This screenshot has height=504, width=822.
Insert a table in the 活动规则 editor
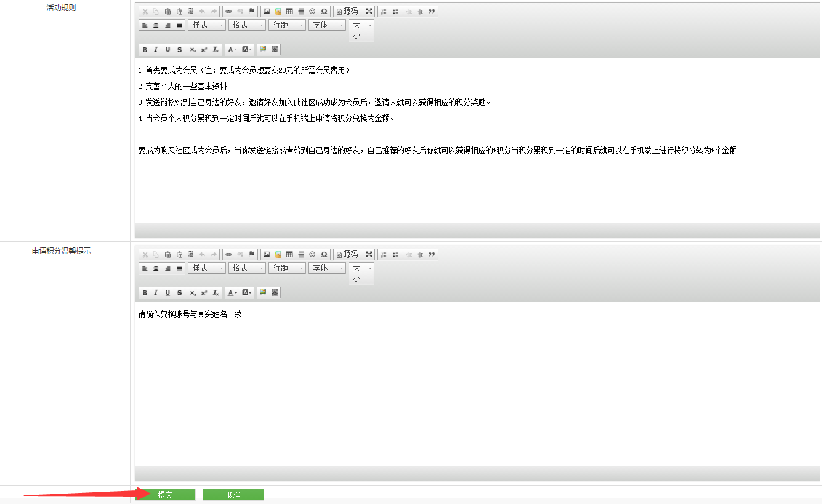[289, 12]
